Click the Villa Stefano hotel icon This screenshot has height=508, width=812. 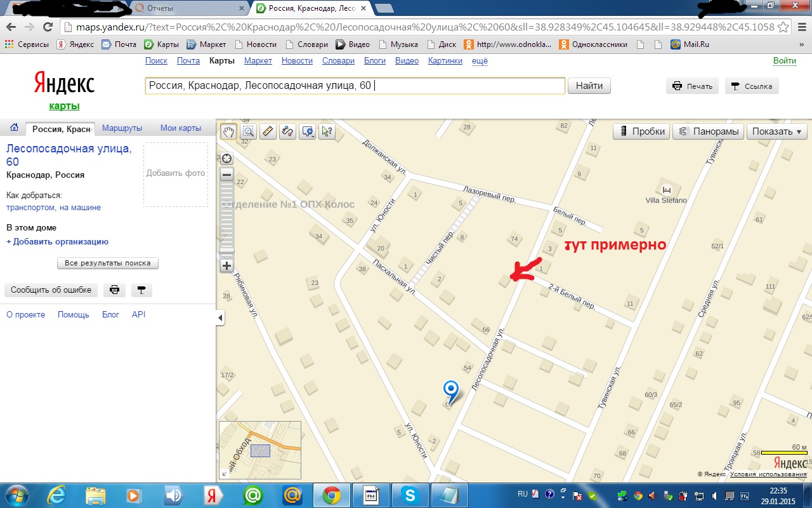[x=666, y=190]
